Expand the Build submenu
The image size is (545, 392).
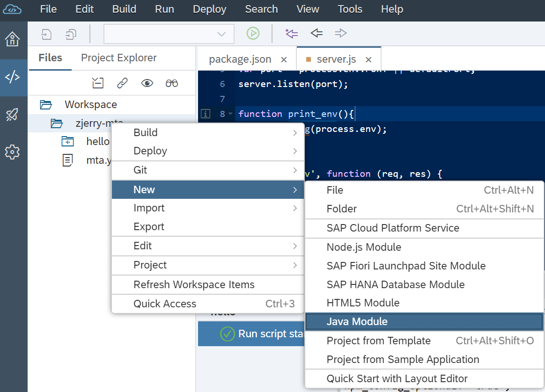(207, 133)
